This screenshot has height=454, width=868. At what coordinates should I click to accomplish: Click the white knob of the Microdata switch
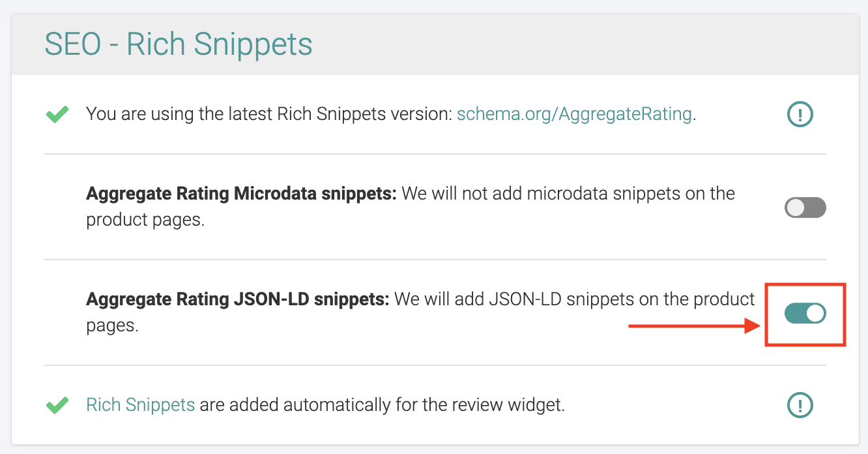click(796, 208)
